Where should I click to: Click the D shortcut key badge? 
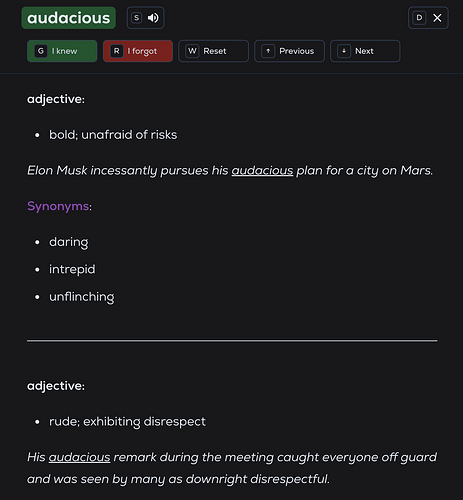(x=419, y=18)
